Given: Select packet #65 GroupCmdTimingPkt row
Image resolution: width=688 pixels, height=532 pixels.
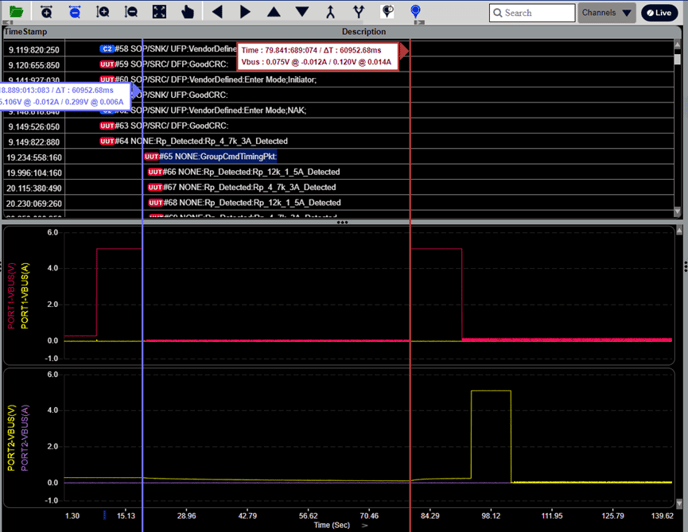Looking at the screenshot, I should [338, 156].
